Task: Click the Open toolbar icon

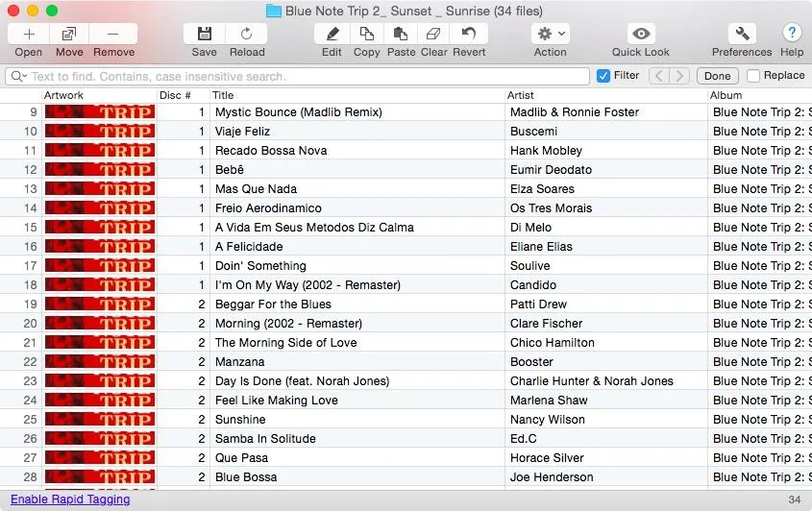Action: (29, 35)
